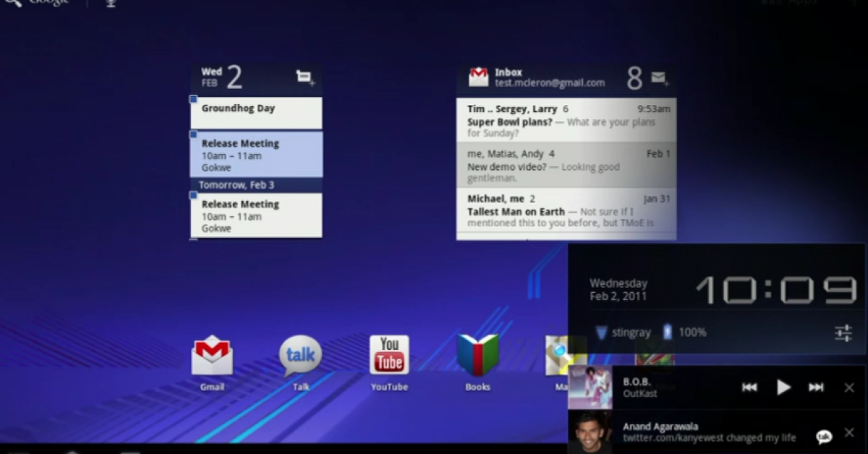Tap the 10:09 clock display
868x454 pixels.
pos(776,290)
